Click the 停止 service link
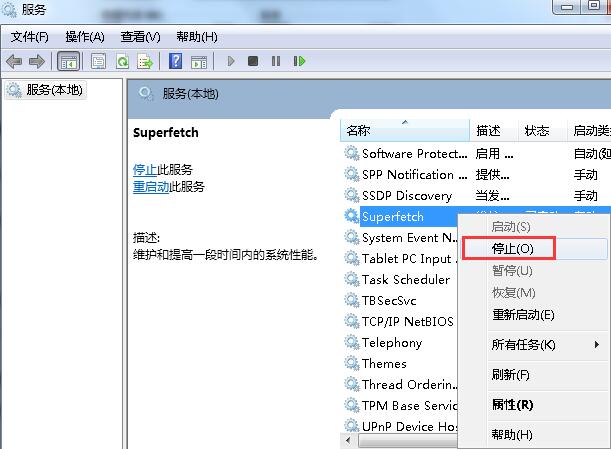The width and height of the screenshot is (611, 449). pyautogui.click(x=145, y=170)
